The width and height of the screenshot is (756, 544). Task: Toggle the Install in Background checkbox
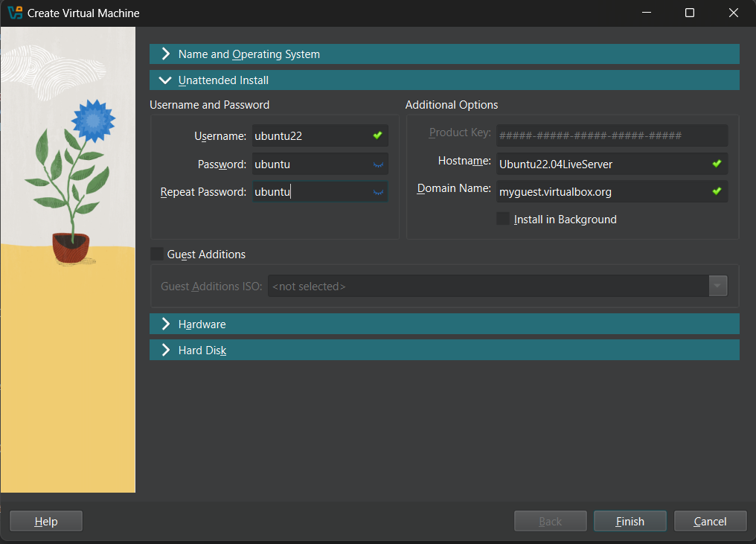coord(504,220)
